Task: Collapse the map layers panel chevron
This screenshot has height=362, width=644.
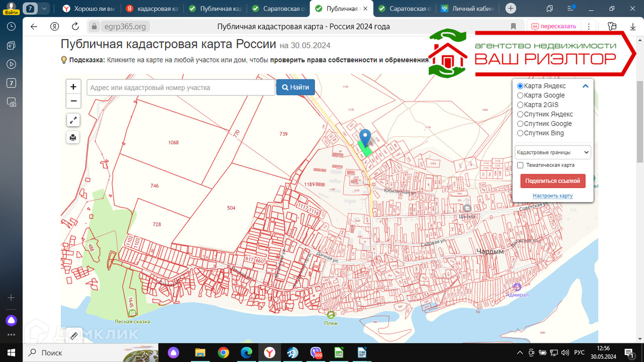Action: pyautogui.click(x=585, y=86)
